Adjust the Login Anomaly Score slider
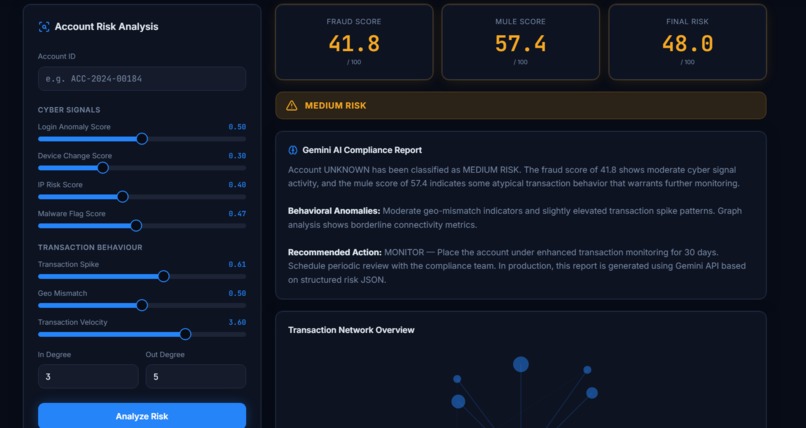806x428 pixels. (142, 139)
